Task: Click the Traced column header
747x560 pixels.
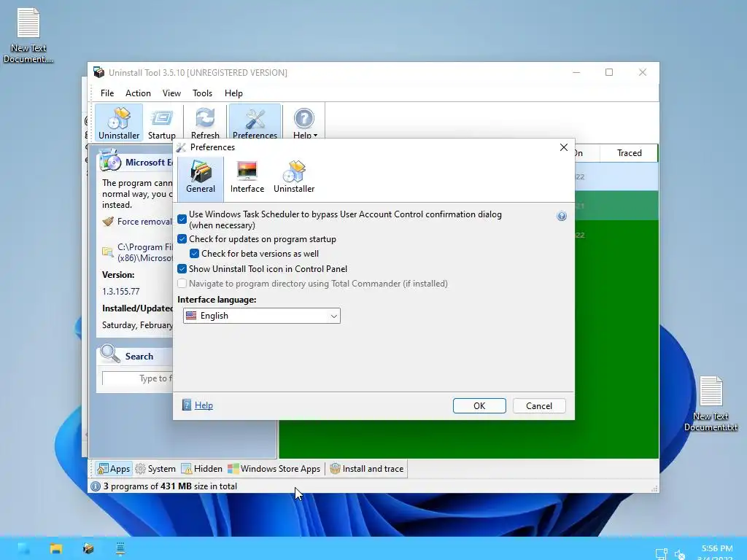Action: (629, 153)
